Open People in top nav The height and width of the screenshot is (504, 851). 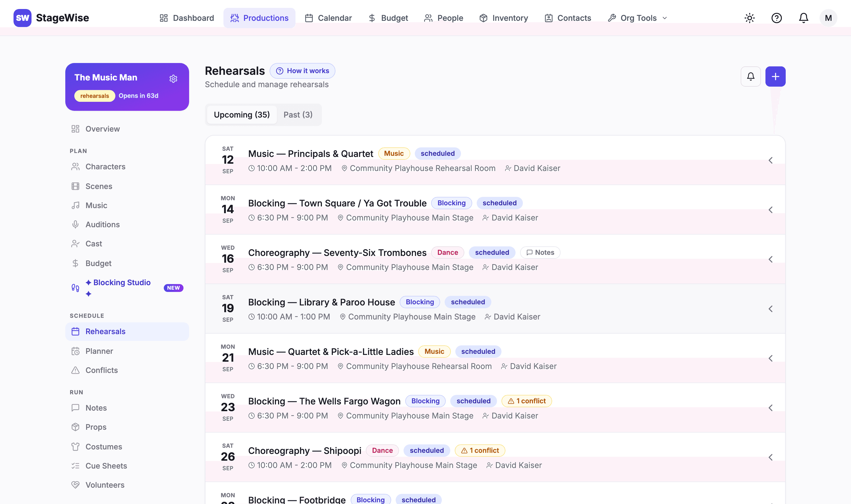(x=444, y=18)
